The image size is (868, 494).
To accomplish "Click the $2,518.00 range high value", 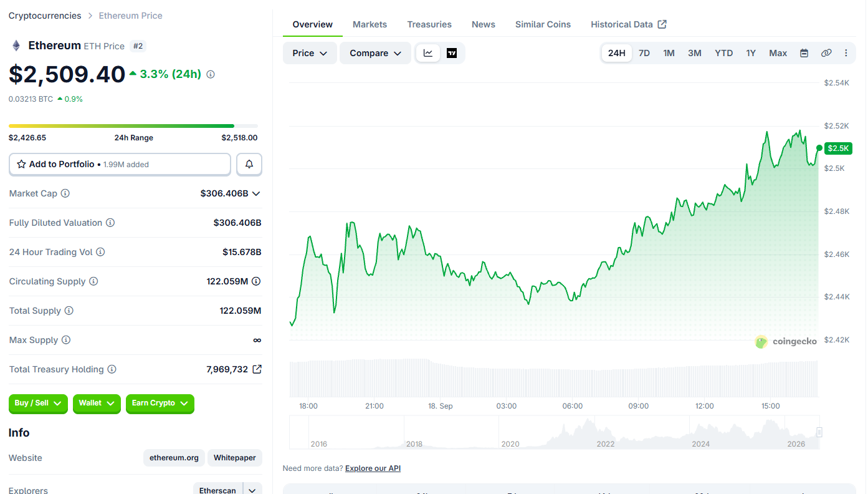I will pos(239,138).
